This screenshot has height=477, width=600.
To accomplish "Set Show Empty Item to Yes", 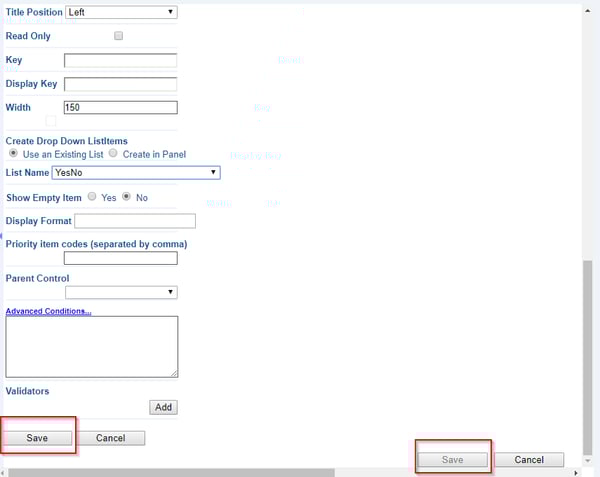I will point(92,198).
